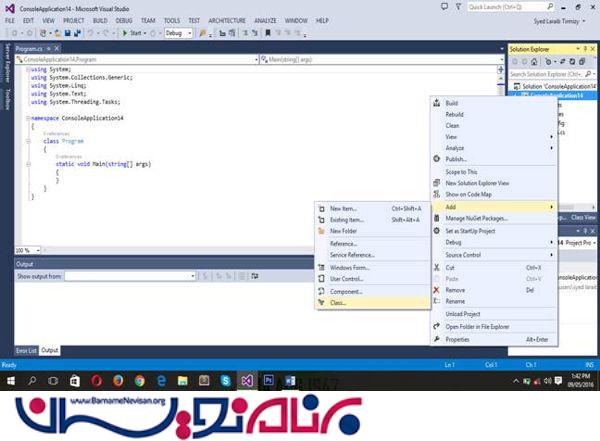Open the PROJECT menu

click(x=73, y=20)
